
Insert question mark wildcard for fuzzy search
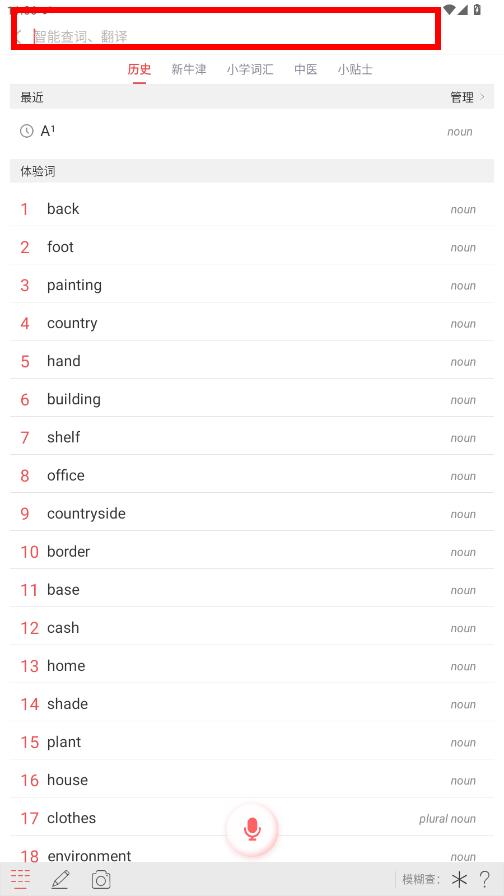coord(485,879)
